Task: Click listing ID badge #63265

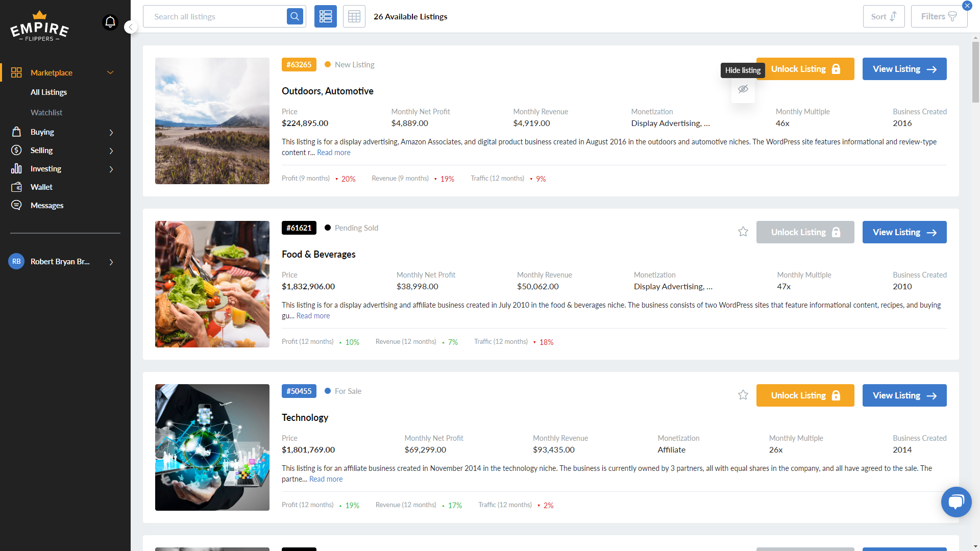Action: 299,64
